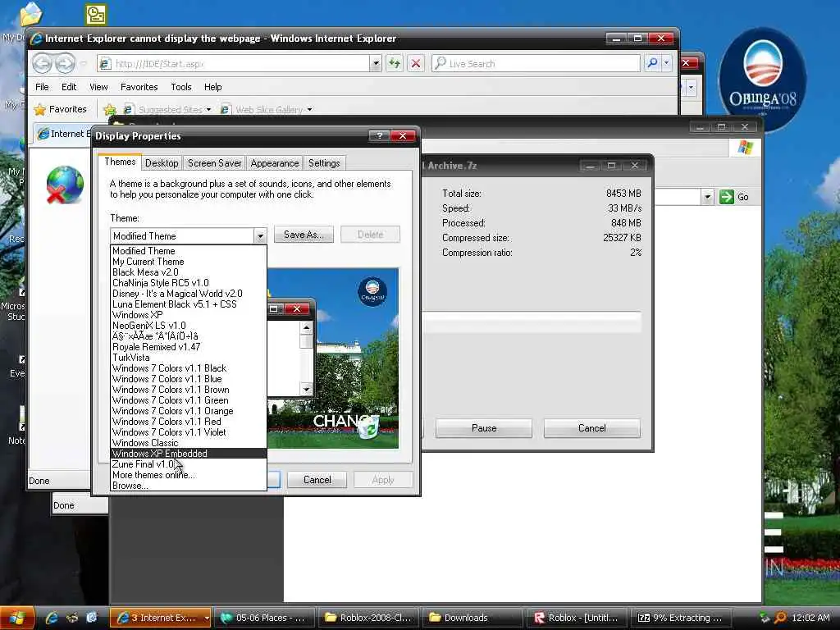Click the Display Properties help question mark

[379, 135]
